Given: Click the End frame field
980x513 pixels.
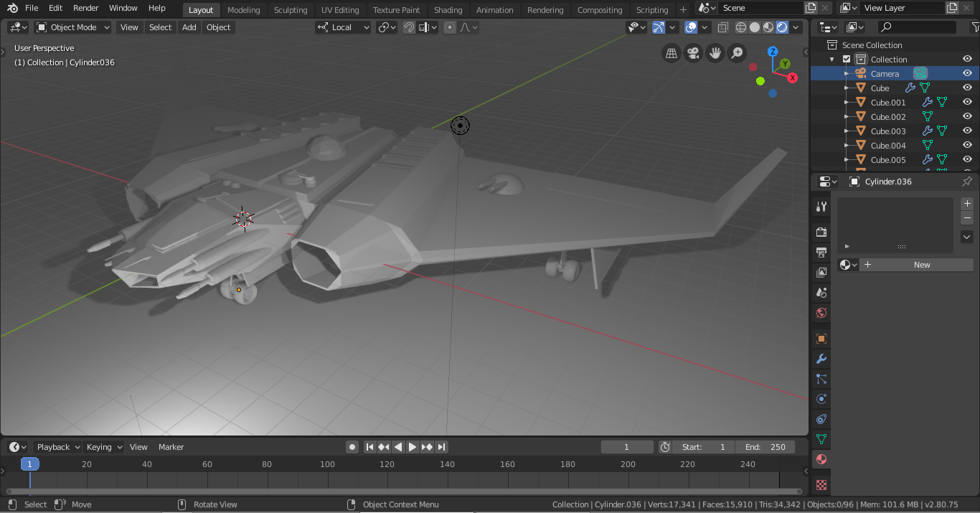Looking at the screenshot, I should tap(765, 447).
